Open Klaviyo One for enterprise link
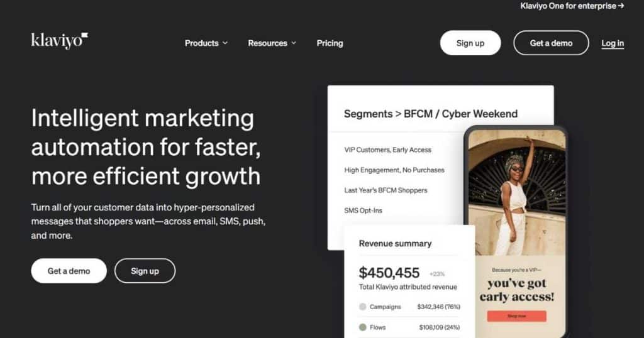 [x=572, y=6]
